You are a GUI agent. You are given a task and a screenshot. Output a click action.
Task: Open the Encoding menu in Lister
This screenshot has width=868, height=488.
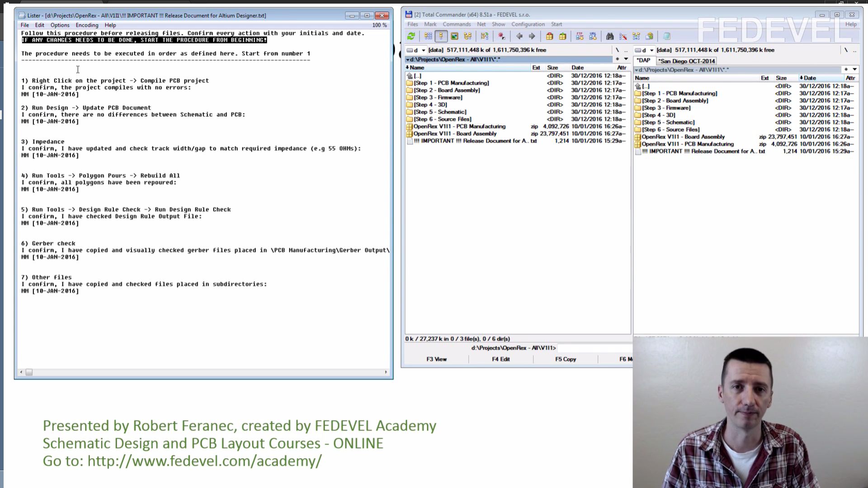(x=87, y=25)
